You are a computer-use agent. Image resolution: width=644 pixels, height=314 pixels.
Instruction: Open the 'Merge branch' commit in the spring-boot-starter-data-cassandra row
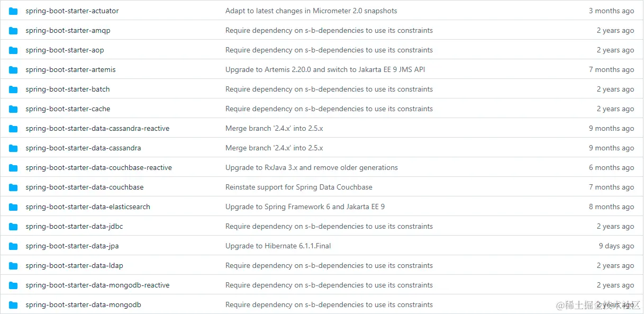[x=274, y=148]
